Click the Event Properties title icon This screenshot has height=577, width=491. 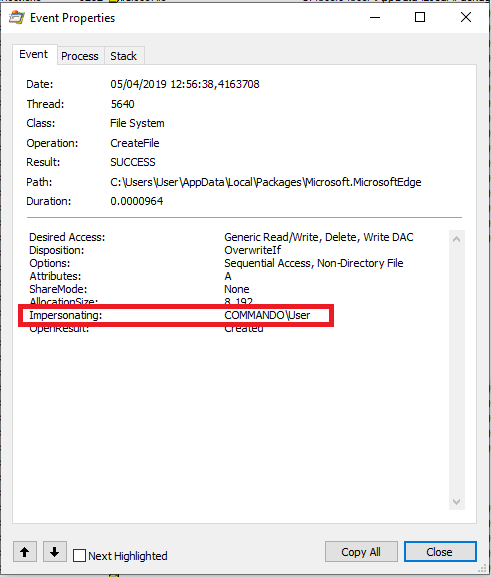17,18
